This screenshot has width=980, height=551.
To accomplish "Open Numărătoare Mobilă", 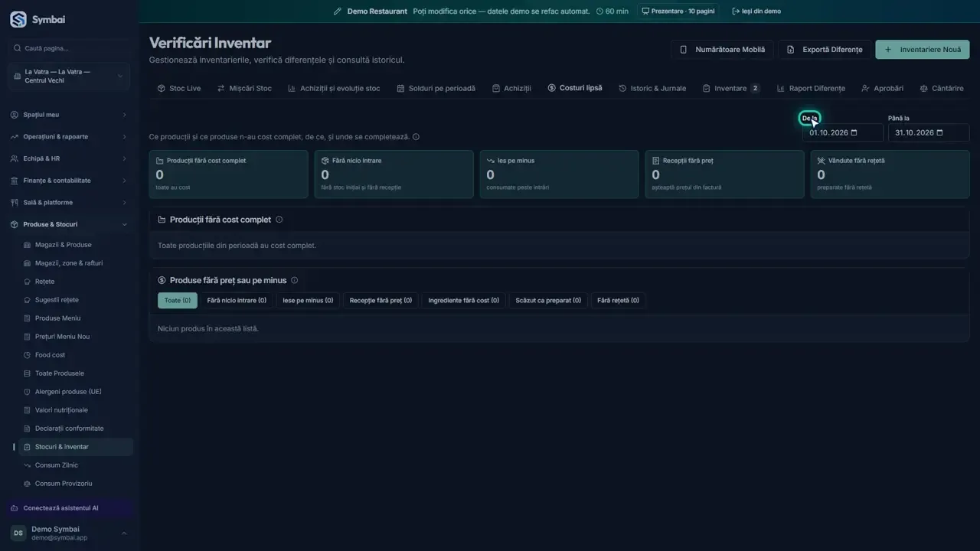I will [722, 50].
